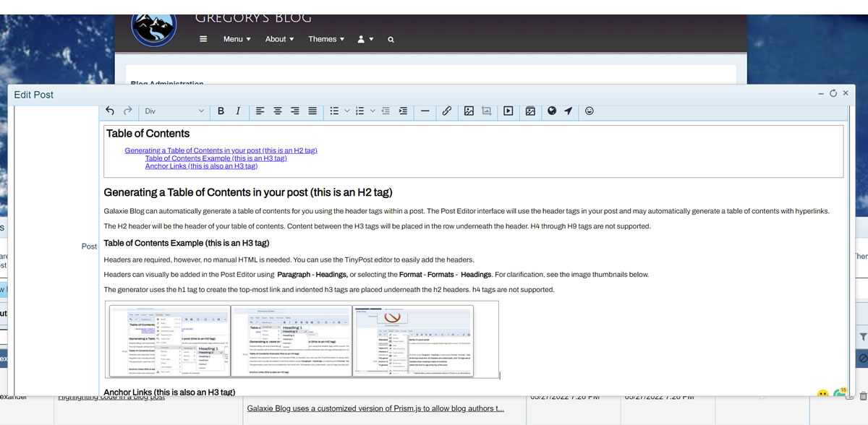
Task: Open the Themes dropdown menu
Action: 325,39
